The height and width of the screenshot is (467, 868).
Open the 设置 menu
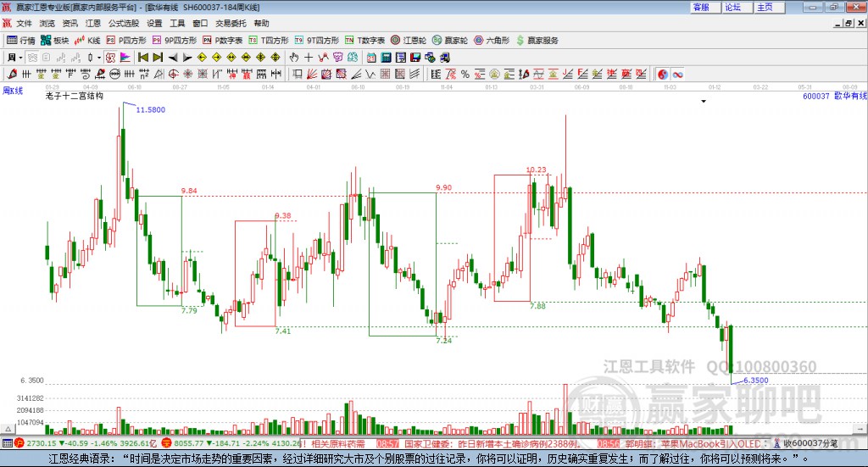(x=154, y=23)
